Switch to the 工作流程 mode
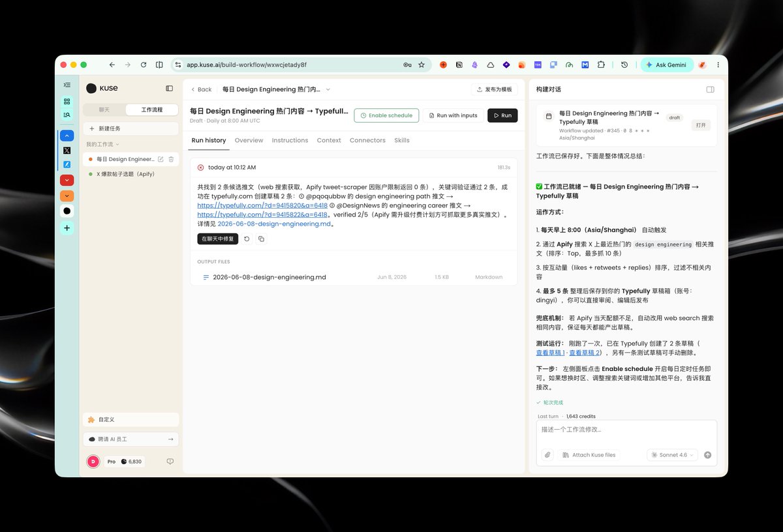Viewport: 783px width, 532px height. click(x=152, y=110)
